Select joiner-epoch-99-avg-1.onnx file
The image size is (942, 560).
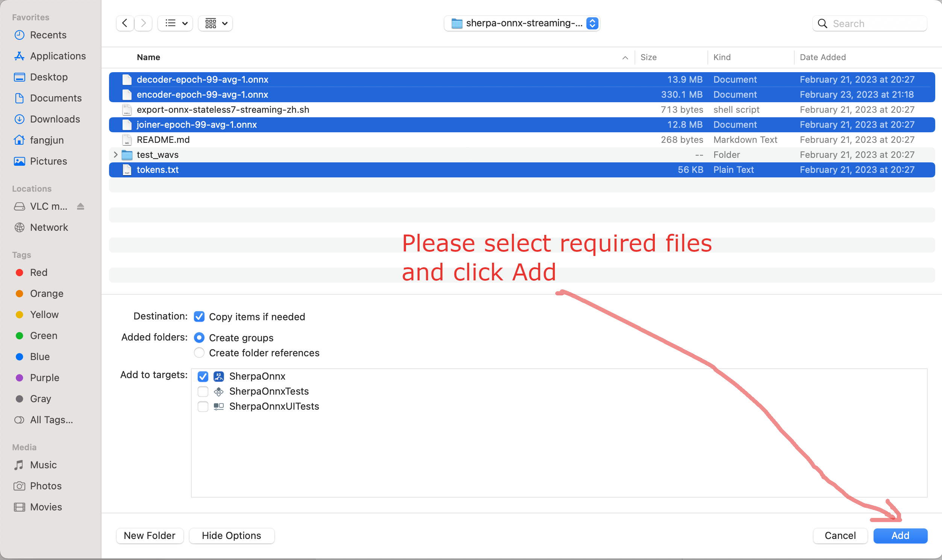click(x=522, y=125)
